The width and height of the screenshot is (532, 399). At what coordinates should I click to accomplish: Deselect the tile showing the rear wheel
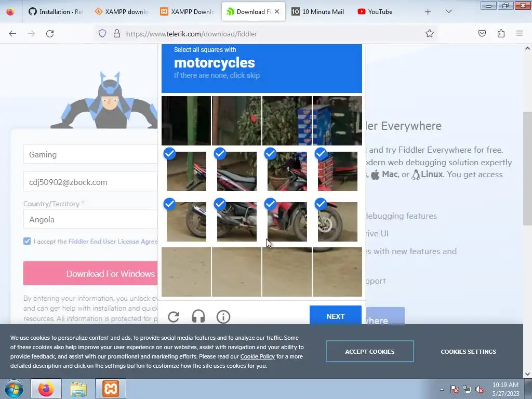[187, 221]
